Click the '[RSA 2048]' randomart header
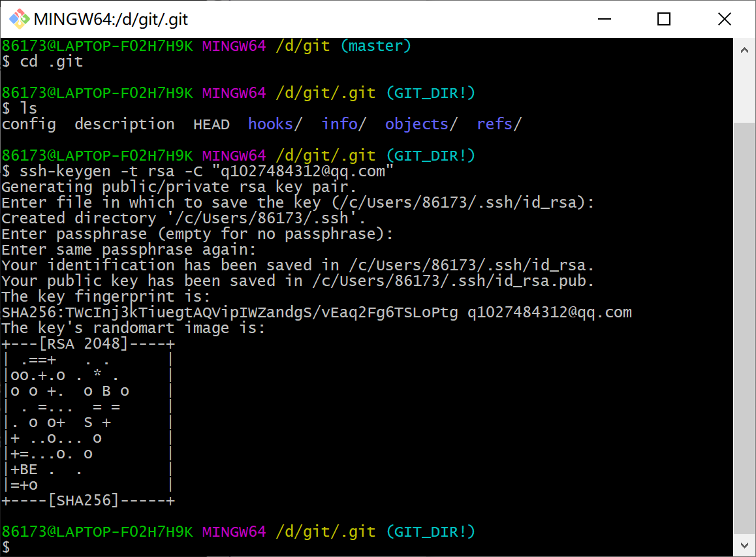The image size is (756, 557). [84, 343]
